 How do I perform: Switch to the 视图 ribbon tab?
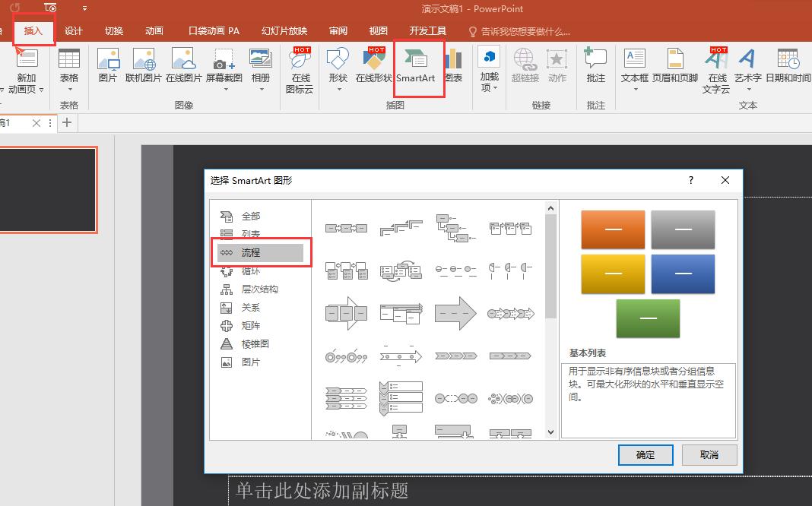coord(378,30)
